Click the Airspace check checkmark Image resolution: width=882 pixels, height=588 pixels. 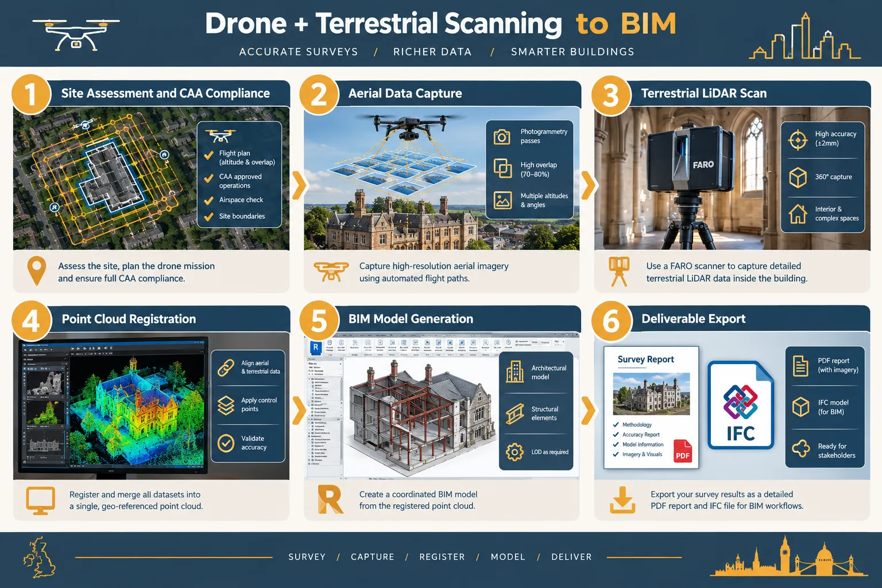coord(209,200)
